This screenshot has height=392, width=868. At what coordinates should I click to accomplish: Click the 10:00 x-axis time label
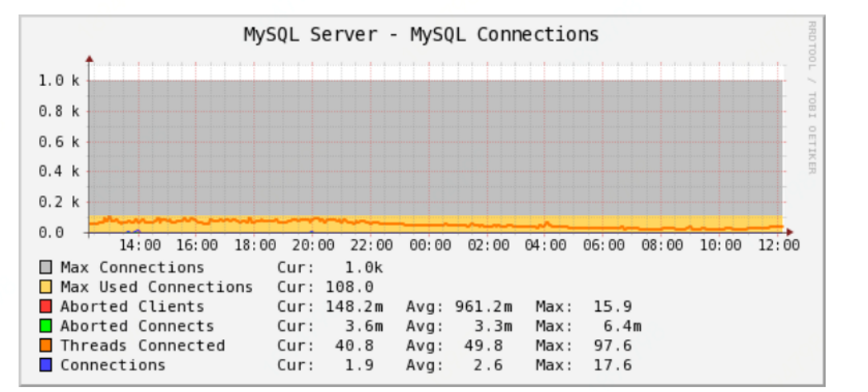(720, 245)
